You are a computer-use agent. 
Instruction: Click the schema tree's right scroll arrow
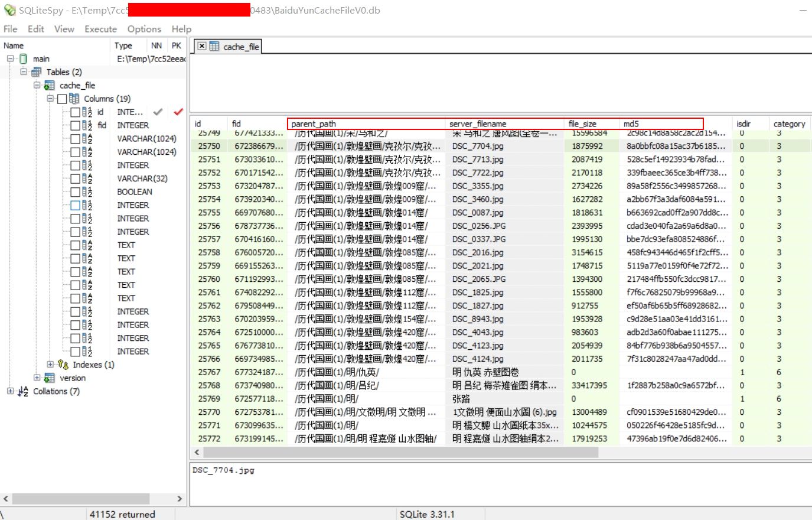(x=180, y=499)
